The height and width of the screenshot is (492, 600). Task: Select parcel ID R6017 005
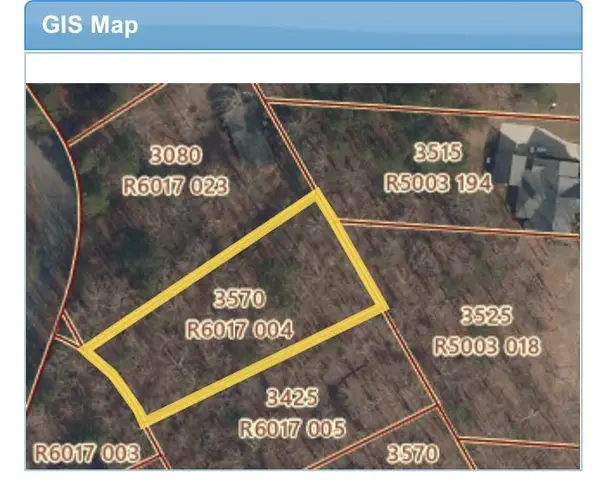[x=292, y=429]
